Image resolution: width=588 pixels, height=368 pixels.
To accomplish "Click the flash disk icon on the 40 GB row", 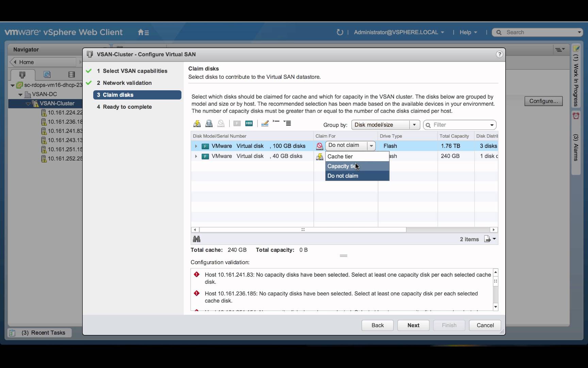I will tap(205, 156).
